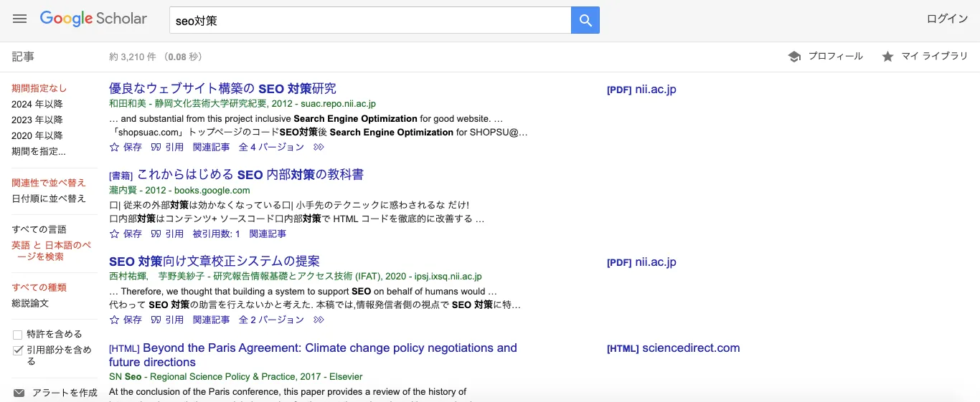Open SEO 対策向け文章校正システムの提案 title
The image size is (980, 402).
pos(215,261)
